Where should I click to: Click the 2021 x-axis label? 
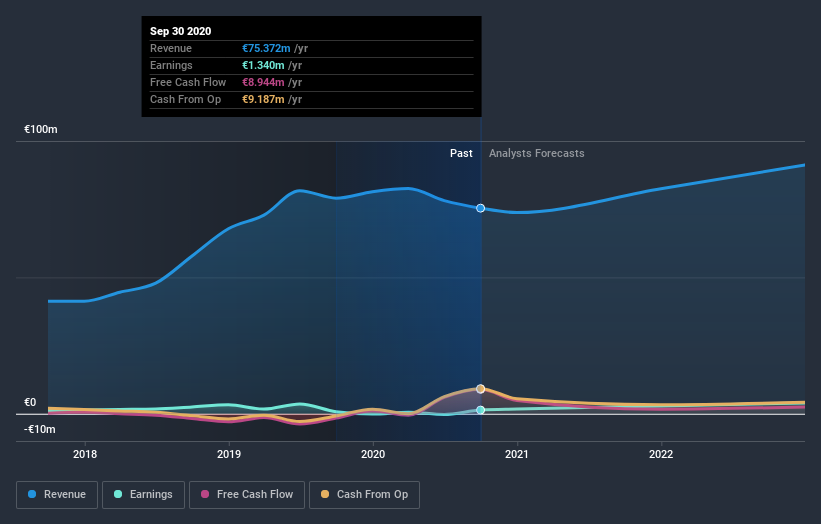click(x=517, y=454)
